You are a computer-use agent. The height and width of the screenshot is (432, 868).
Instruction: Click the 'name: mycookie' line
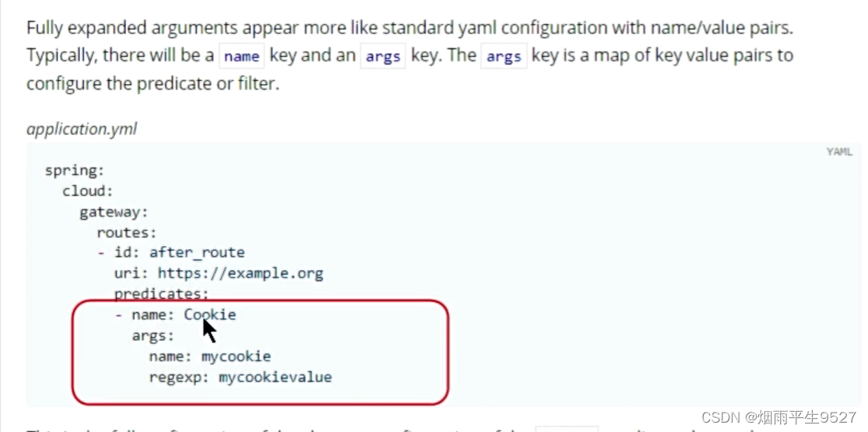[x=210, y=356]
